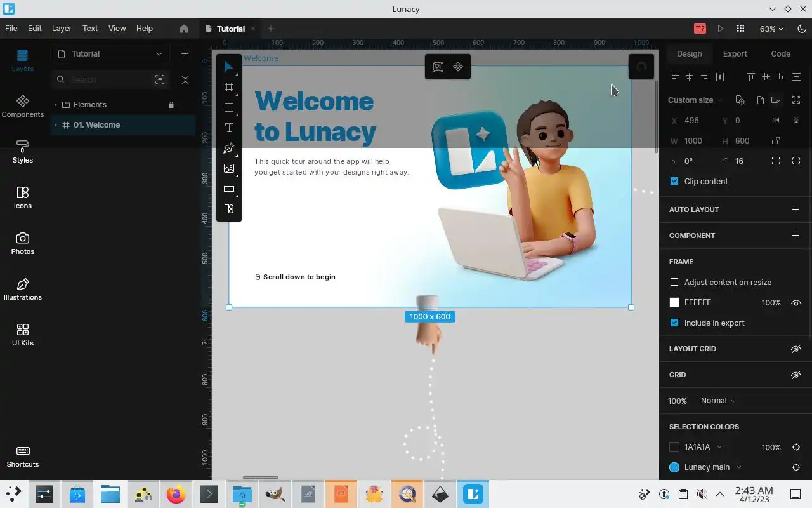Switch to the Export tab

coord(735,54)
